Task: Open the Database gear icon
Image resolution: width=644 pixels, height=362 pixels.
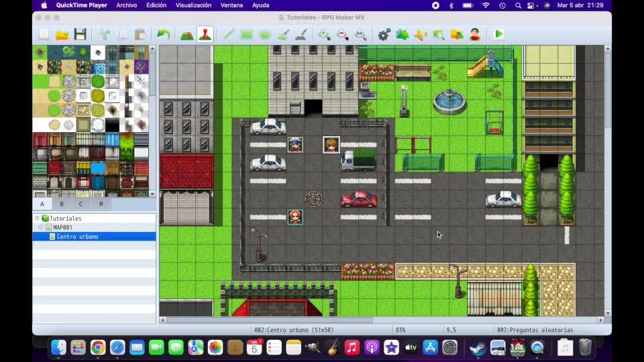Action: coord(384,34)
